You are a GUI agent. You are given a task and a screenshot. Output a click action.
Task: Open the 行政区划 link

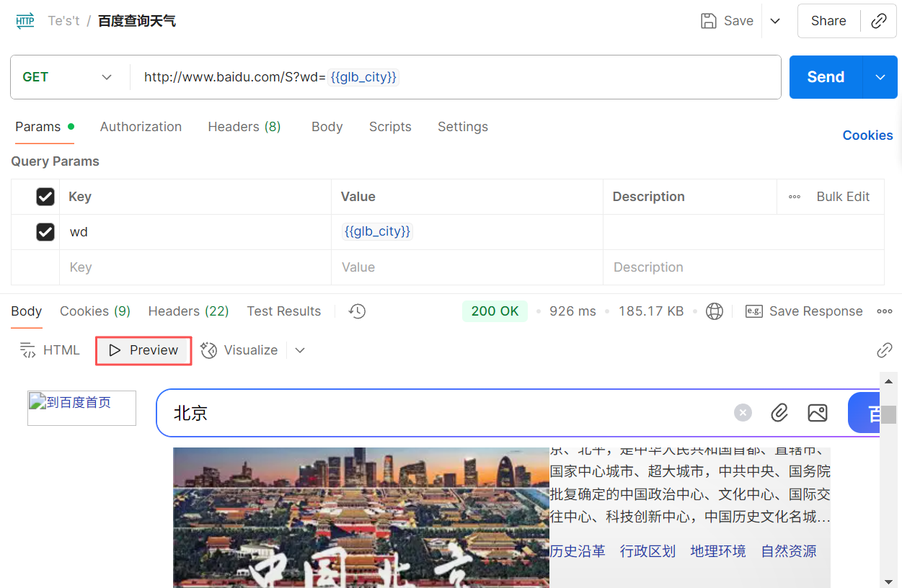647,551
